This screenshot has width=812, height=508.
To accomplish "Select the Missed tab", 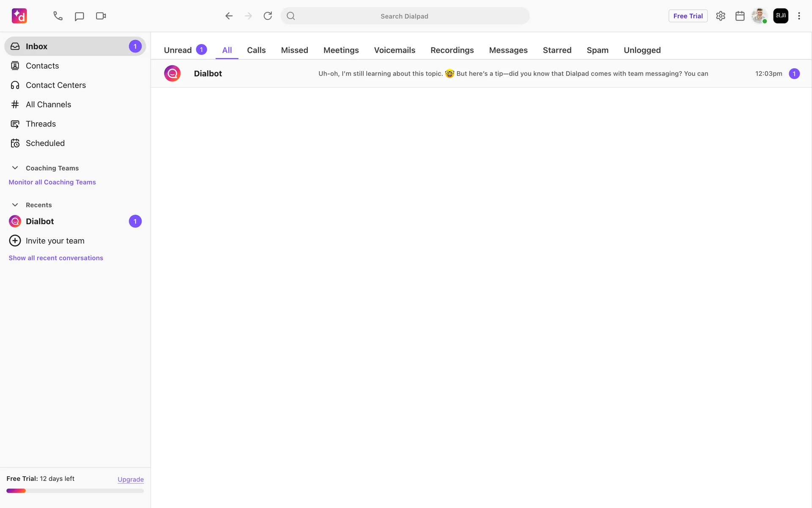I will [x=294, y=50].
